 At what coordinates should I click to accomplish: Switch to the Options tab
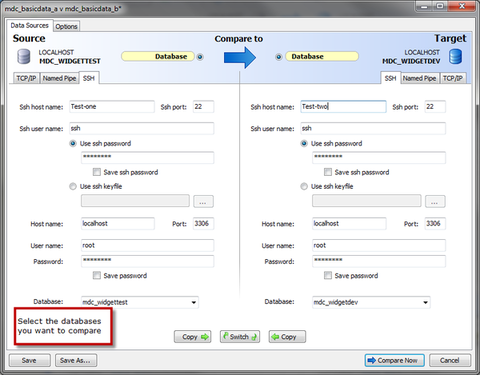66,26
